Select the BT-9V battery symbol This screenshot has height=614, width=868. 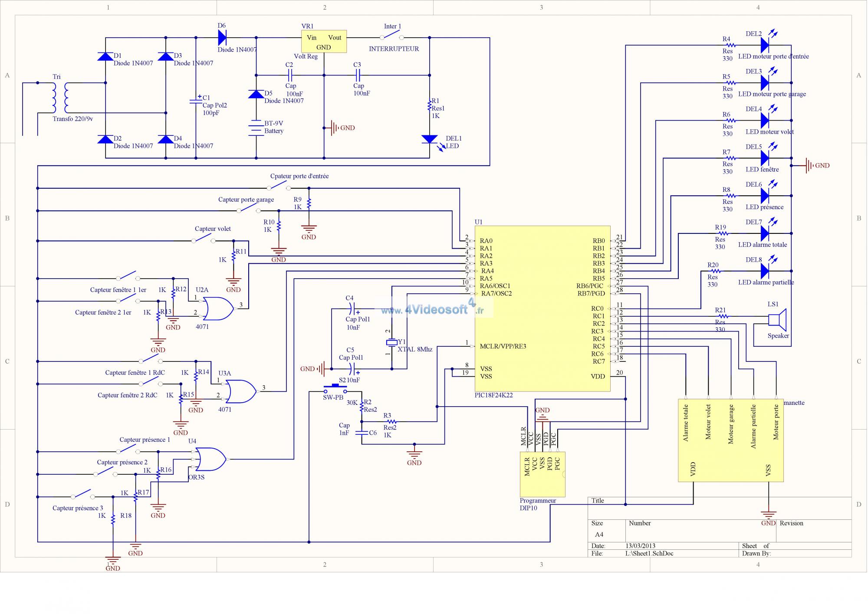pyautogui.click(x=256, y=128)
